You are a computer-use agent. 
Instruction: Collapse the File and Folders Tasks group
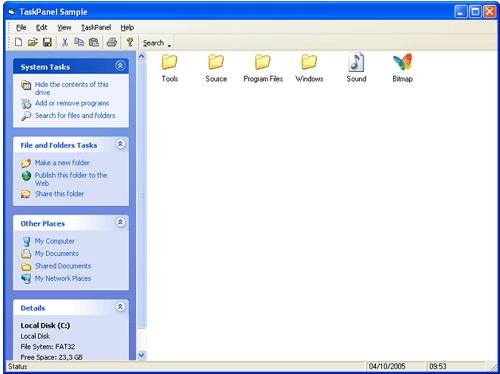click(x=120, y=144)
